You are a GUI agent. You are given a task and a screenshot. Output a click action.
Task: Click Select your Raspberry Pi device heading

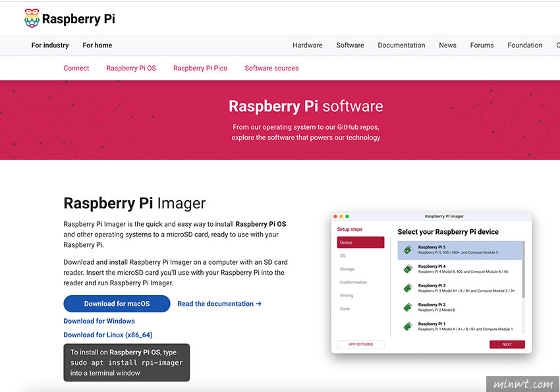point(448,232)
